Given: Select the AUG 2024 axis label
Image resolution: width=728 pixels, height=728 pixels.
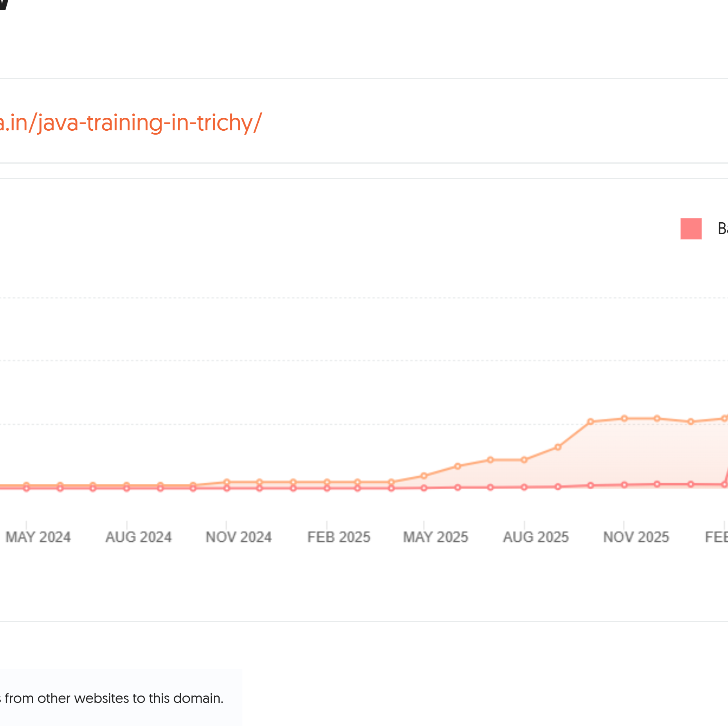Looking at the screenshot, I should [x=139, y=537].
